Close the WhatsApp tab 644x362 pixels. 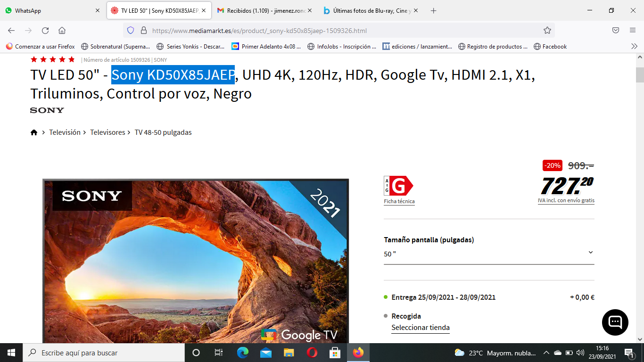point(98,10)
